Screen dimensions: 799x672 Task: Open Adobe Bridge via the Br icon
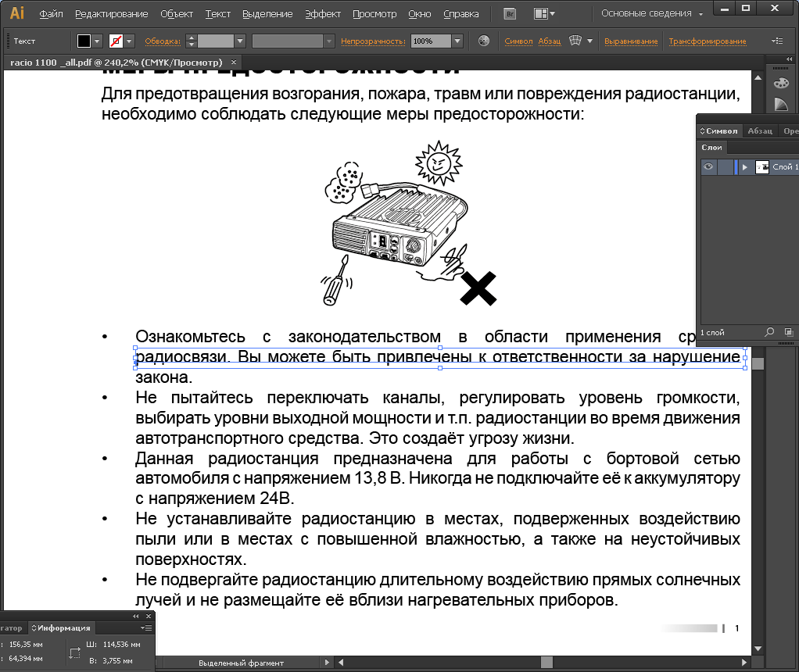510,13
